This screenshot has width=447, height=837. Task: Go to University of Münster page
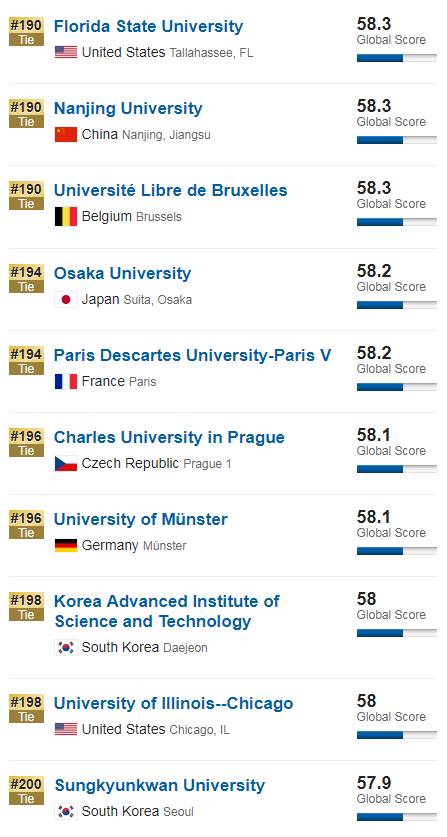[x=141, y=519]
